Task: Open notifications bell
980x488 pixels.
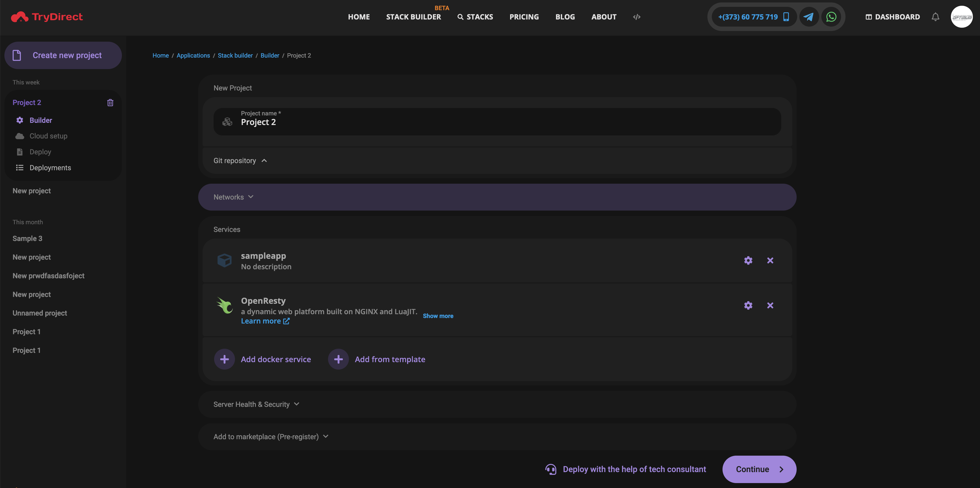Action: [935, 17]
